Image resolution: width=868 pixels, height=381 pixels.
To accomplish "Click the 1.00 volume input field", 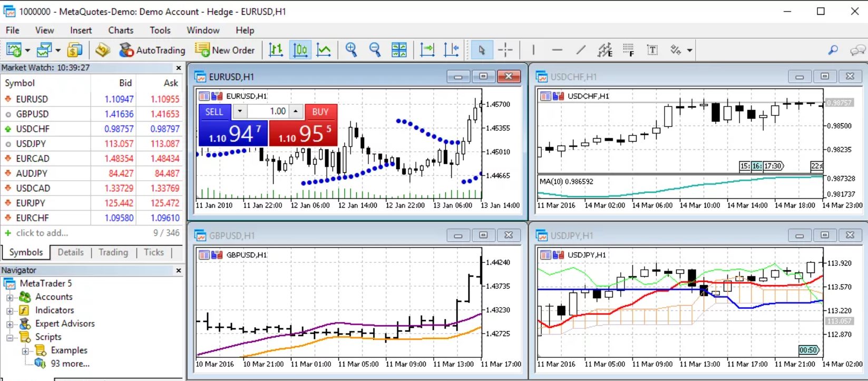I will (x=268, y=111).
